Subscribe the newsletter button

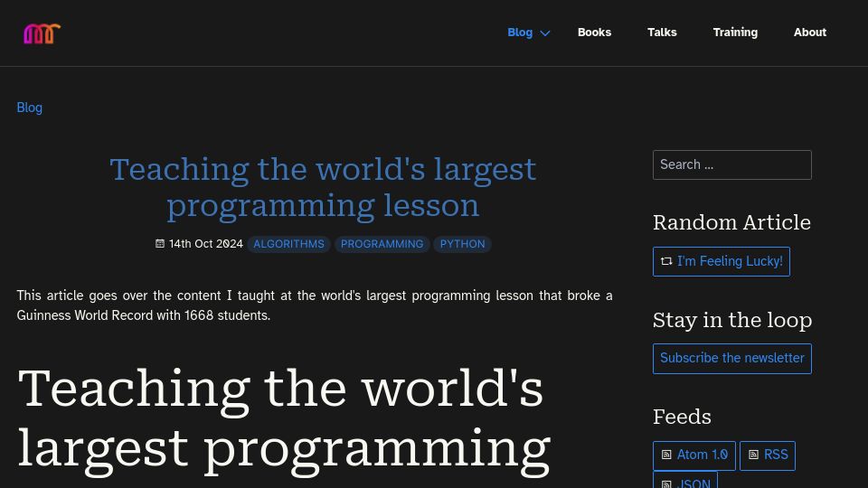pyautogui.click(x=731, y=359)
